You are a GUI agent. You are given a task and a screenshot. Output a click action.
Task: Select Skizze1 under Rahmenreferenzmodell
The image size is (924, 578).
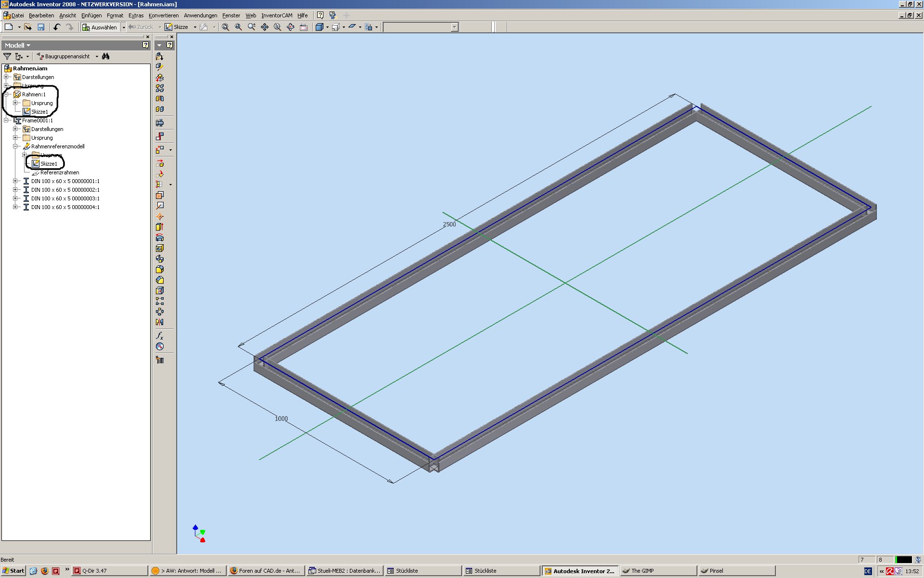click(48, 164)
